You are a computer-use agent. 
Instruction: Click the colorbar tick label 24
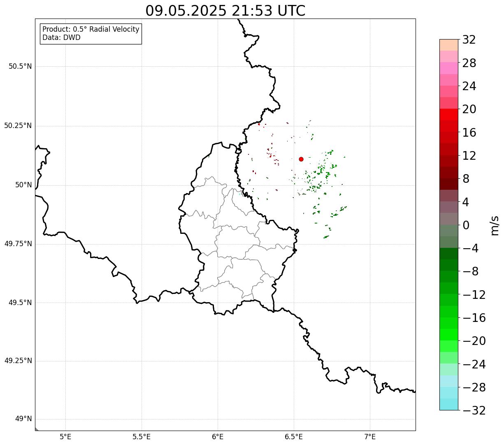click(469, 86)
